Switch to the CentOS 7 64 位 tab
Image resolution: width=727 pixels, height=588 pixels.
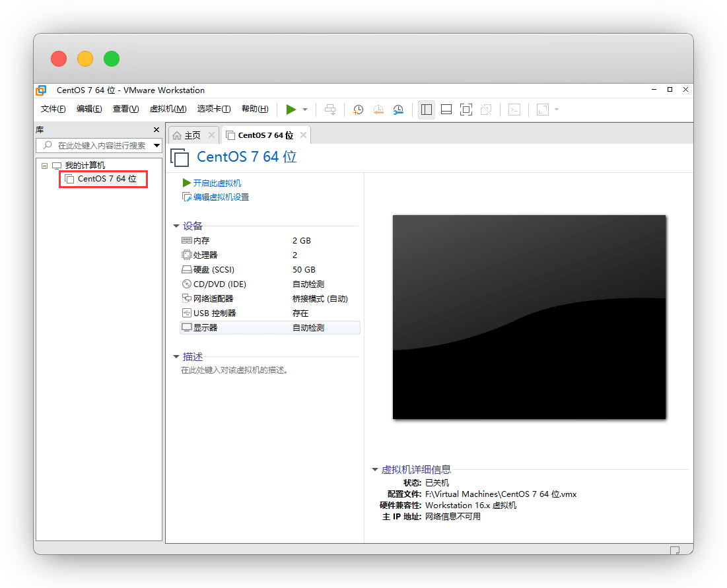(265, 135)
